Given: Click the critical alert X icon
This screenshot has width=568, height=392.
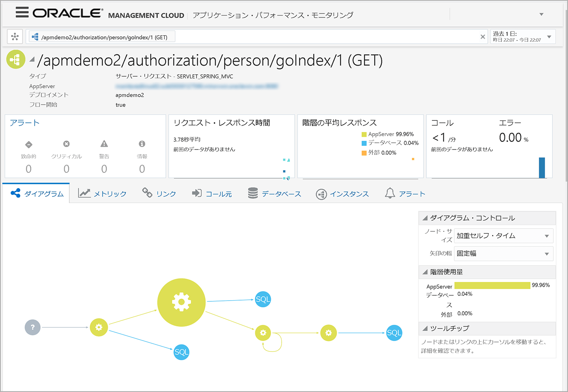Looking at the screenshot, I should click(66, 144).
